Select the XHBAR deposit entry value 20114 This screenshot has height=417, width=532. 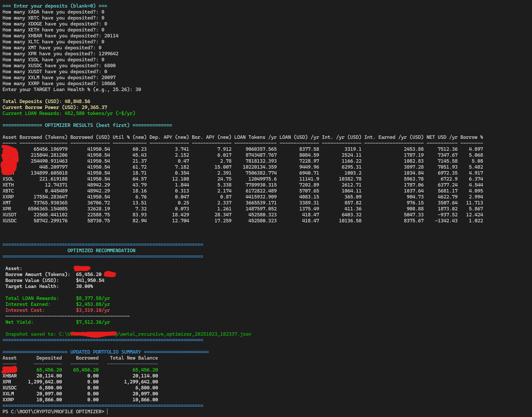(111, 36)
